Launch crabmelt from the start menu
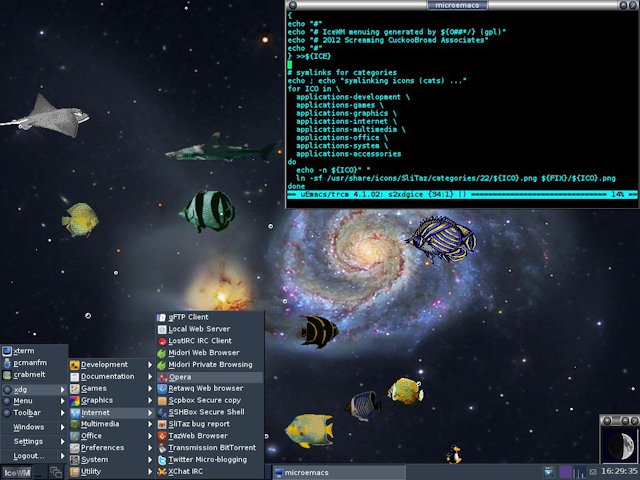Image resolution: width=640 pixels, height=480 pixels. click(x=34, y=375)
